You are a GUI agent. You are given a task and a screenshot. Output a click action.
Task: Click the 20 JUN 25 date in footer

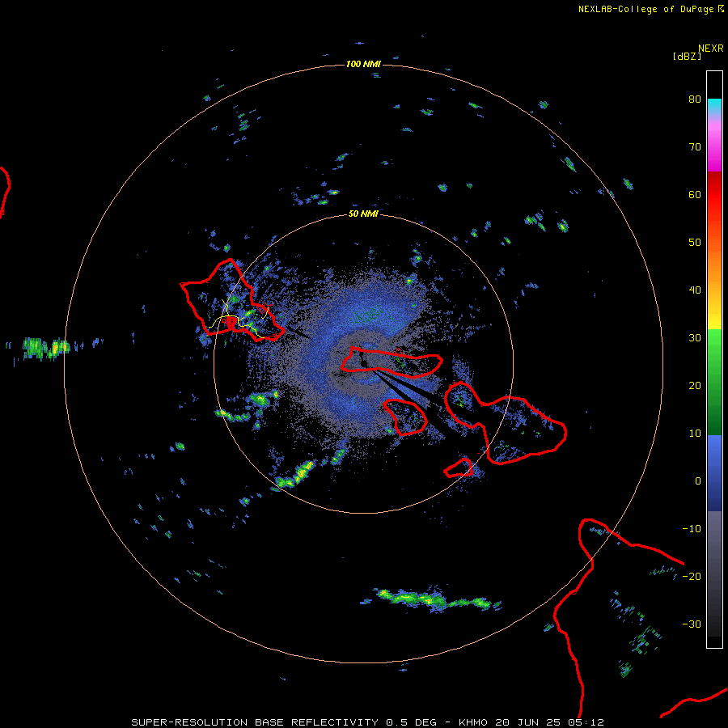point(529,722)
